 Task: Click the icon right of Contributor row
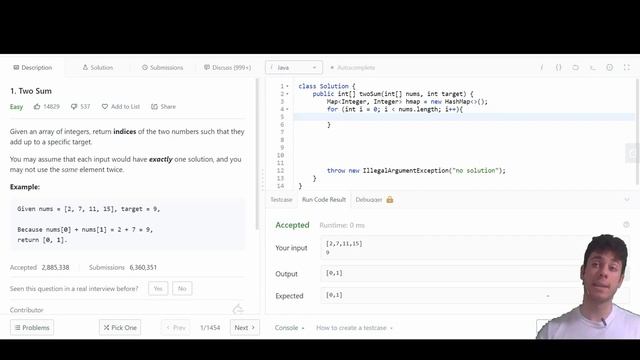238,309
